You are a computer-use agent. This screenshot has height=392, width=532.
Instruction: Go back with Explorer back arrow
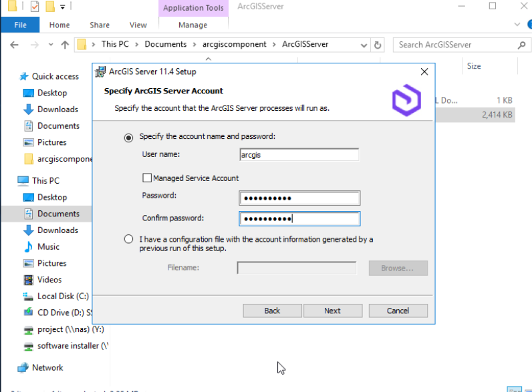(14, 45)
